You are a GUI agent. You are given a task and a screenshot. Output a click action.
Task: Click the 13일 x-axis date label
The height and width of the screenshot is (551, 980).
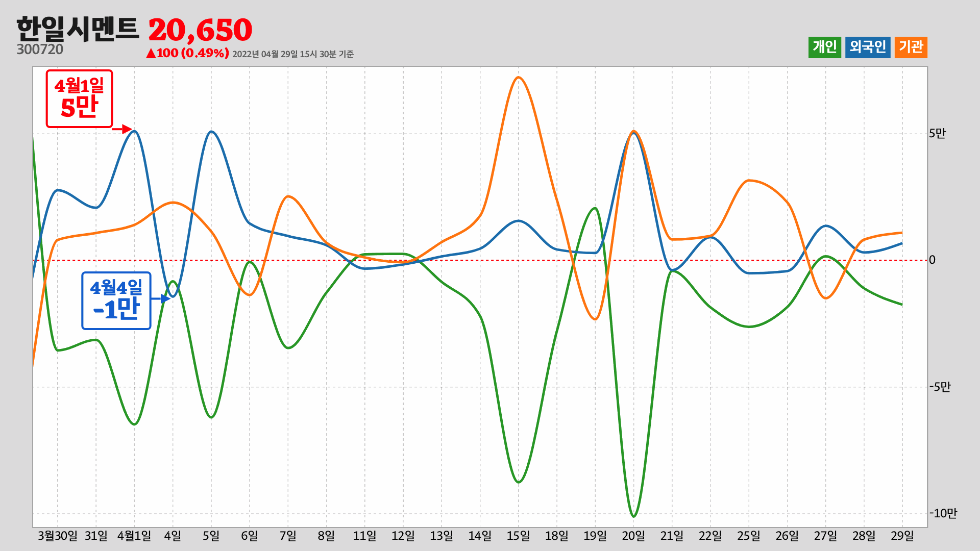[x=442, y=536]
